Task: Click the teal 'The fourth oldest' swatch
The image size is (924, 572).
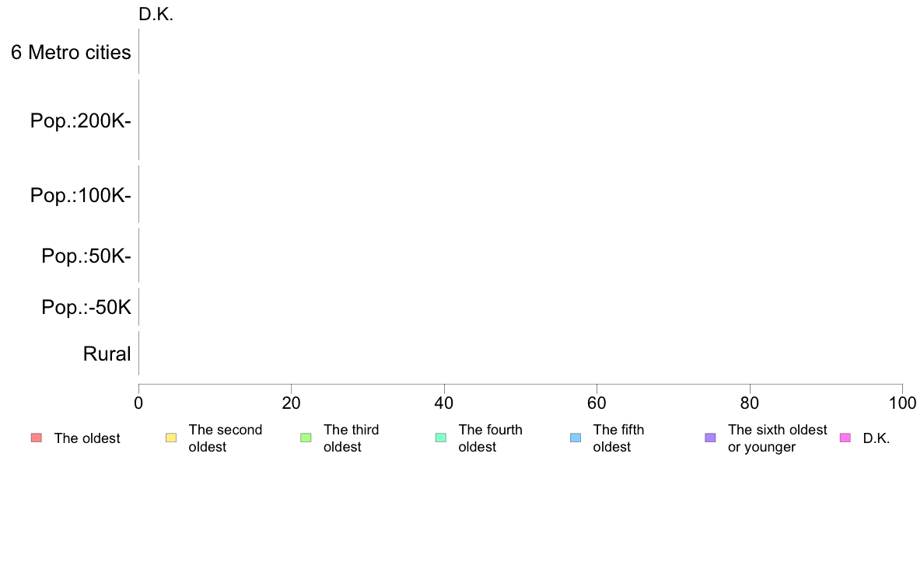Action: 441,438
